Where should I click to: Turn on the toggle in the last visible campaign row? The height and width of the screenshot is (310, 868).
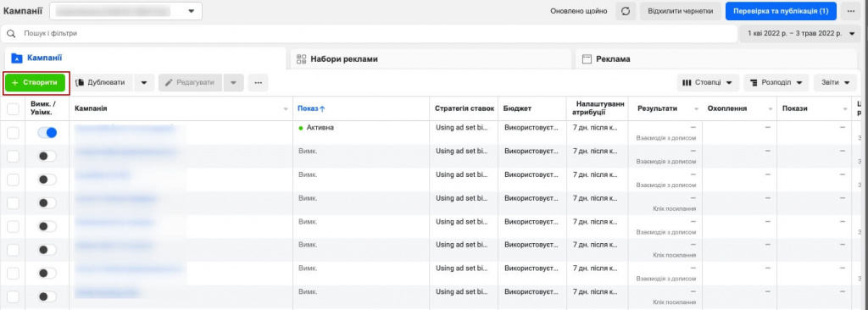(x=47, y=297)
